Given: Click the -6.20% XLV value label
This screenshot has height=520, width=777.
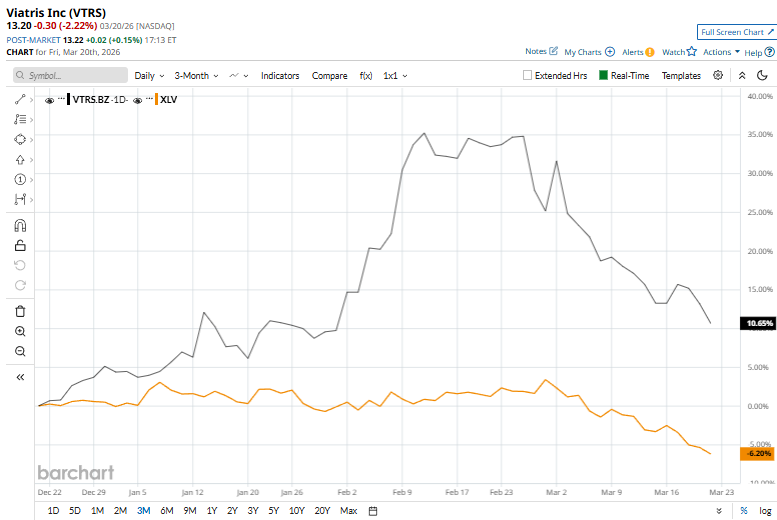Looking at the screenshot, I should tap(758, 454).
